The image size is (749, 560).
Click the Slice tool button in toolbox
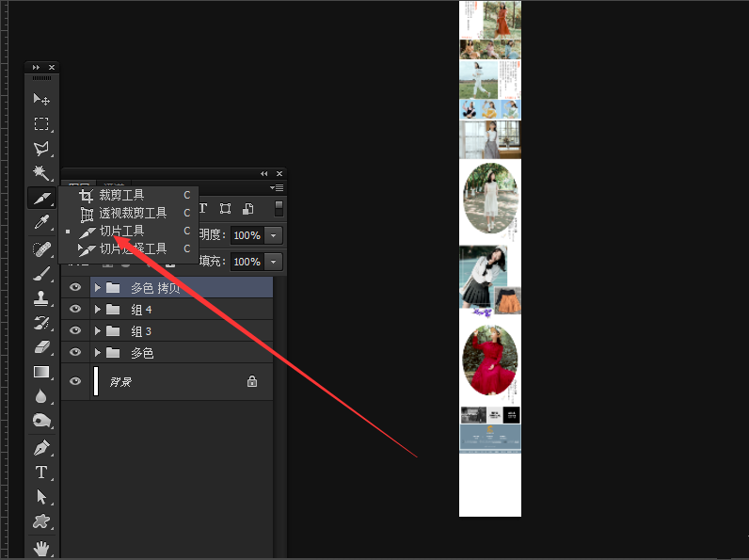(x=41, y=198)
